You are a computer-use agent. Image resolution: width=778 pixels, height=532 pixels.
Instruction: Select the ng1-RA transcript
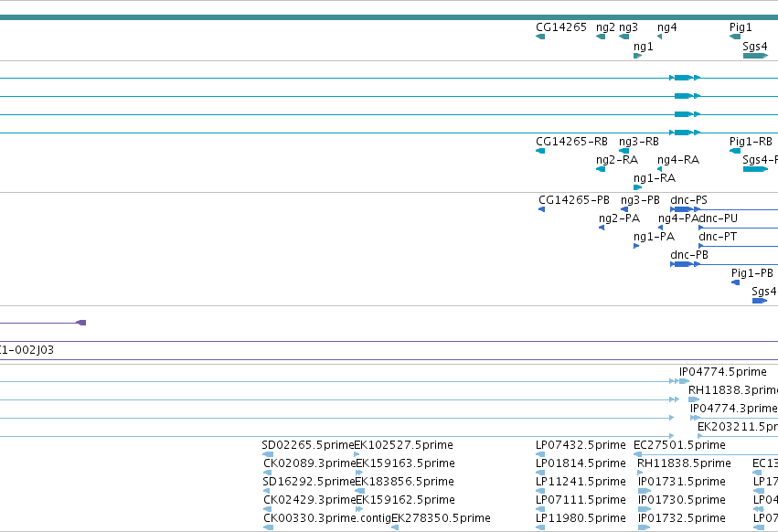point(637,187)
